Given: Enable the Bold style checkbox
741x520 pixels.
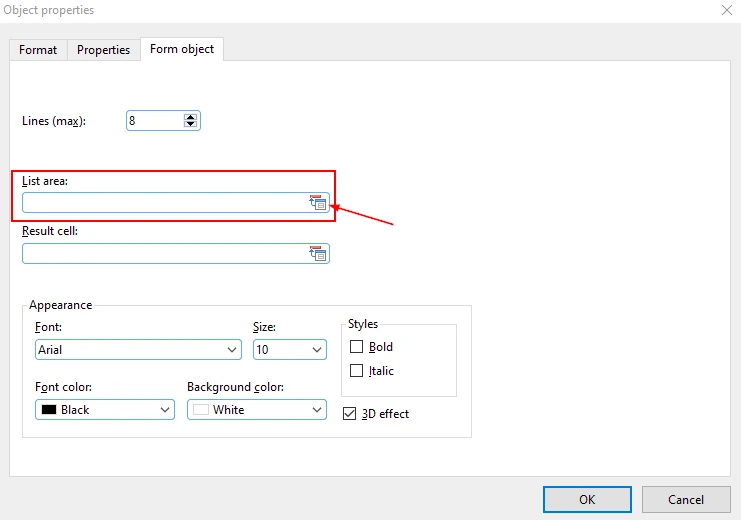Looking at the screenshot, I should click(357, 347).
